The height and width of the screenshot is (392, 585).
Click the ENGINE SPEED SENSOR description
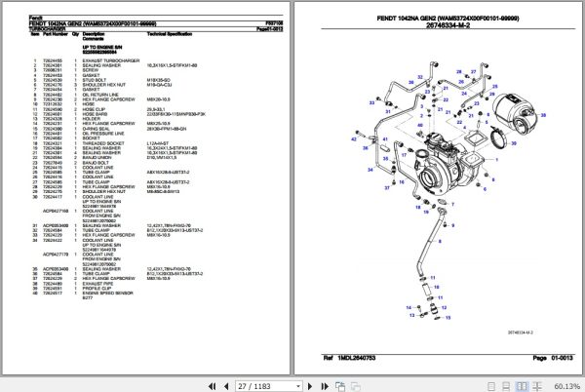pyautogui.click(x=107, y=293)
